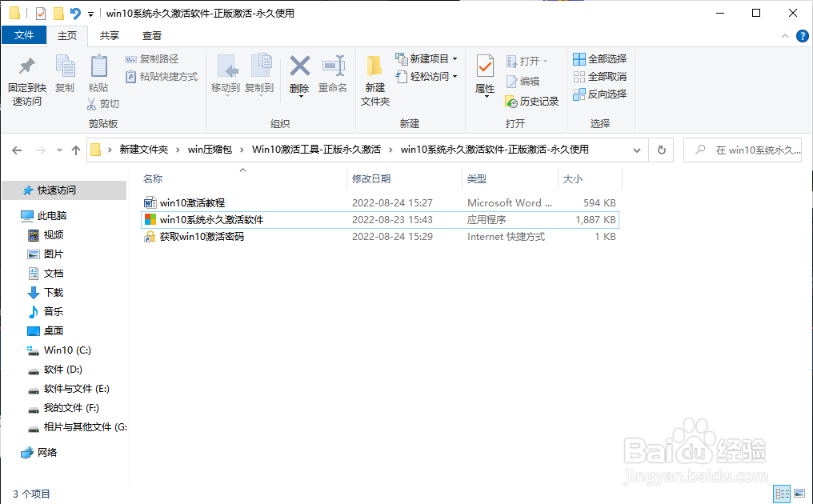813x504 pixels.
Task: Select This PC (此电脑) in sidebar
Action: [x=52, y=216]
